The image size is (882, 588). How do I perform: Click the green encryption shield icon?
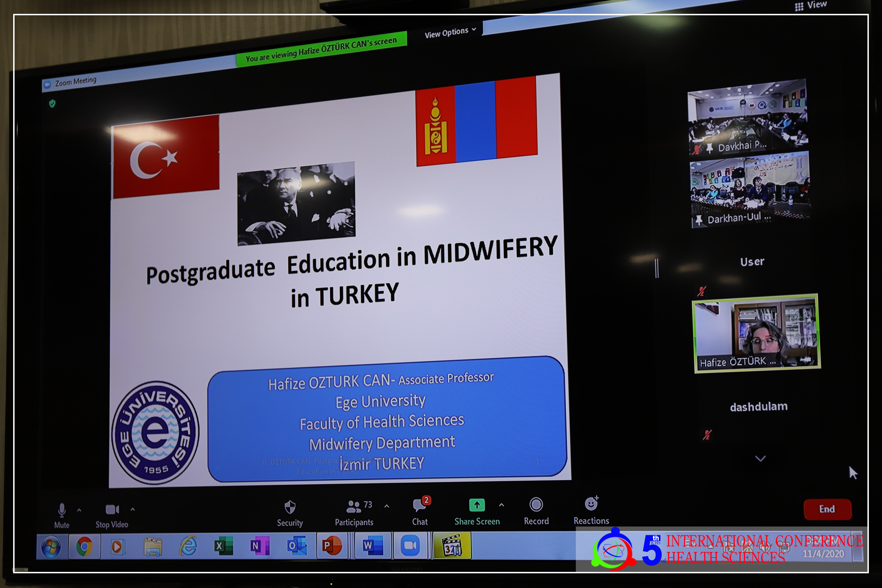click(x=52, y=103)
